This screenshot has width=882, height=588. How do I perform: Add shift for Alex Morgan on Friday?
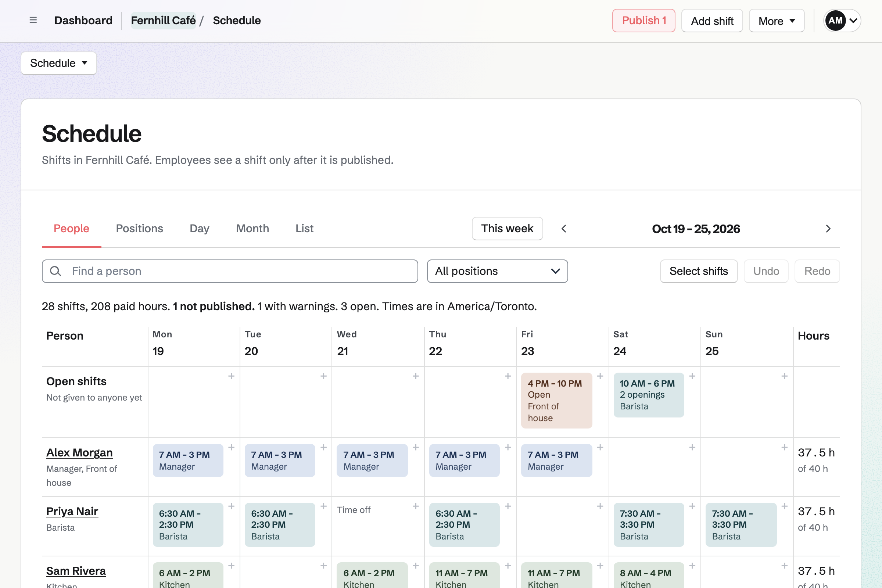coord(600,447)
